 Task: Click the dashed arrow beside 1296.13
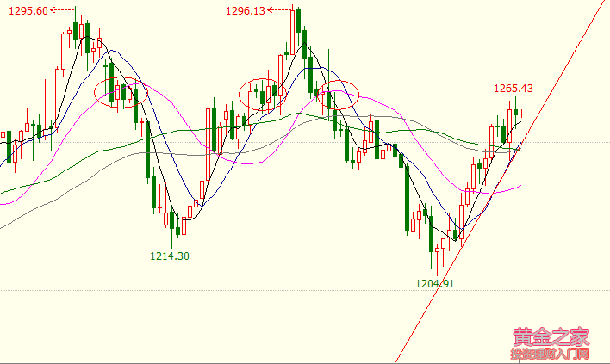point(280,10)
